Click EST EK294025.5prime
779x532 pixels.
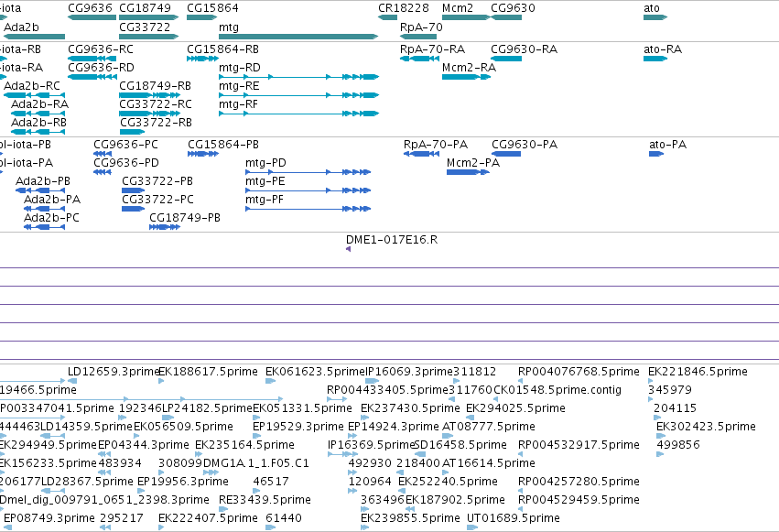[470, 418]
